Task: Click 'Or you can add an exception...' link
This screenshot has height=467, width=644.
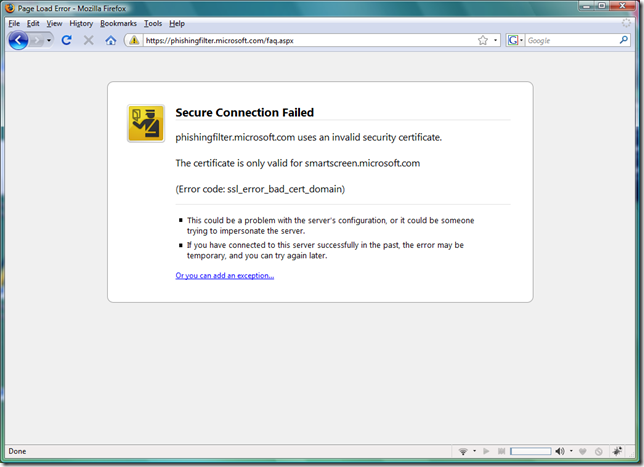Action: pyautogui.click(x=225, y=276)
